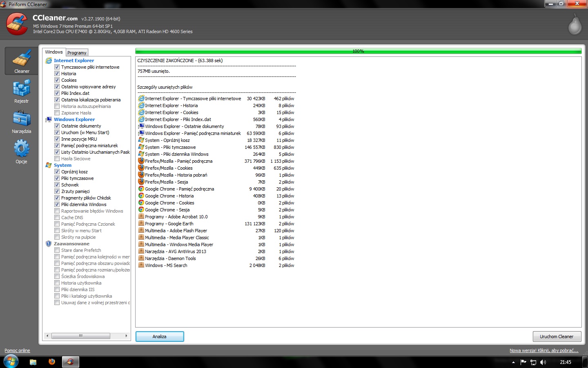Click the horizontal scrollbar right arrow

(x=126, y=336)
